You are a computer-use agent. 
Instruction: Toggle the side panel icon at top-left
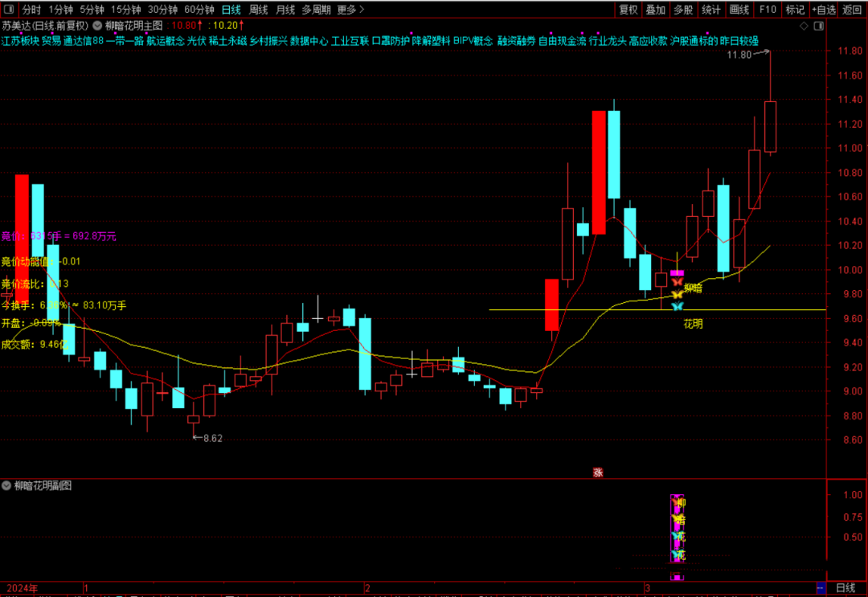pos(9,10)
